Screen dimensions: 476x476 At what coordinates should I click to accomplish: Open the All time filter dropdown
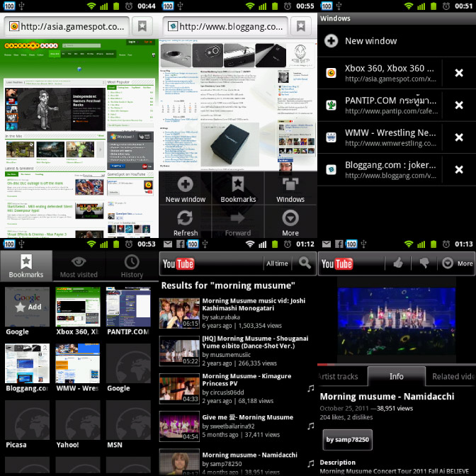click(x=277, y=263)
